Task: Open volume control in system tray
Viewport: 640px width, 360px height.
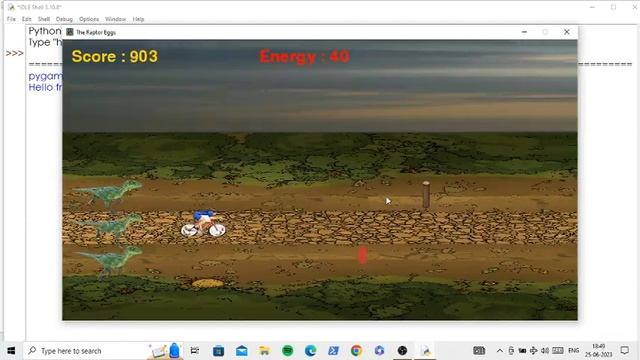Action: 545,351
